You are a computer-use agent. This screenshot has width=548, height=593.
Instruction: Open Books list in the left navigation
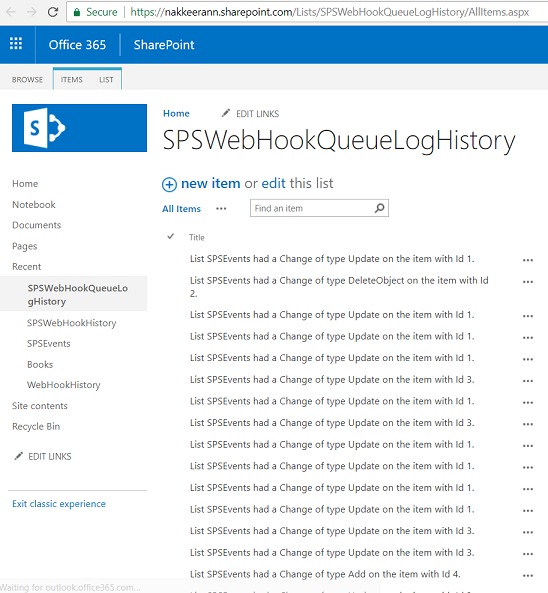tap(40, 365)
